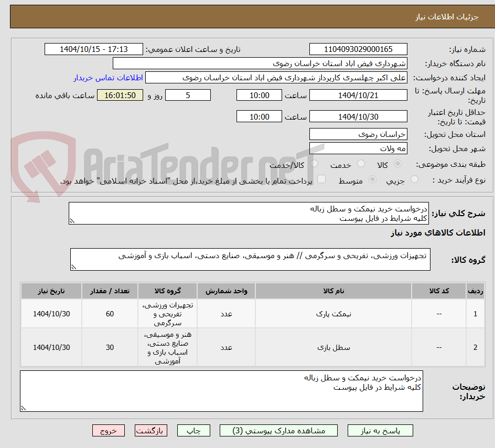Select the متوسط purchase type radio

372,179
